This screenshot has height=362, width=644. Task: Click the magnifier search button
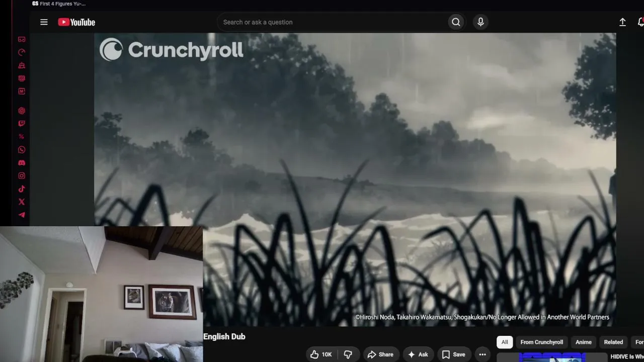tap(456, 22)
